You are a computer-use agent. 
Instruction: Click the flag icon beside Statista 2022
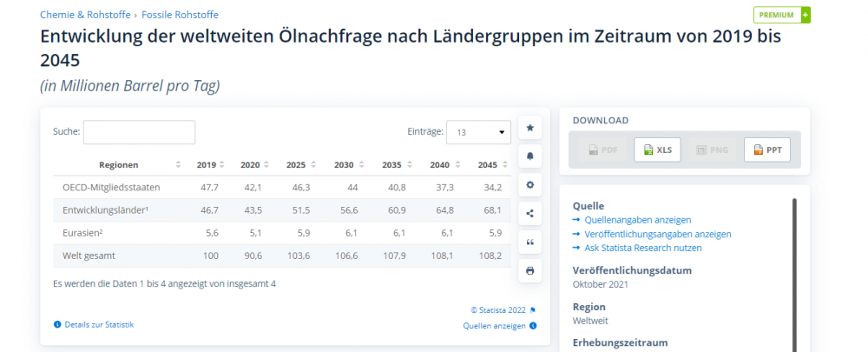pos(533,310)
